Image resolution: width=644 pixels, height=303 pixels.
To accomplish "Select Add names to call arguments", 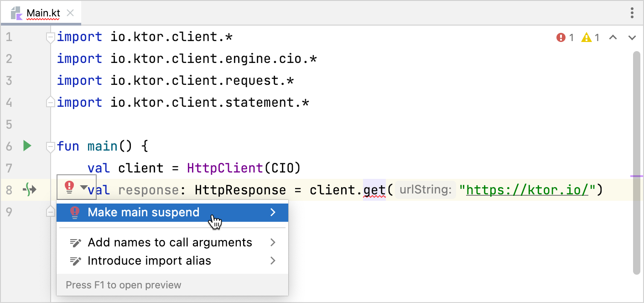I will pos(170,242).
